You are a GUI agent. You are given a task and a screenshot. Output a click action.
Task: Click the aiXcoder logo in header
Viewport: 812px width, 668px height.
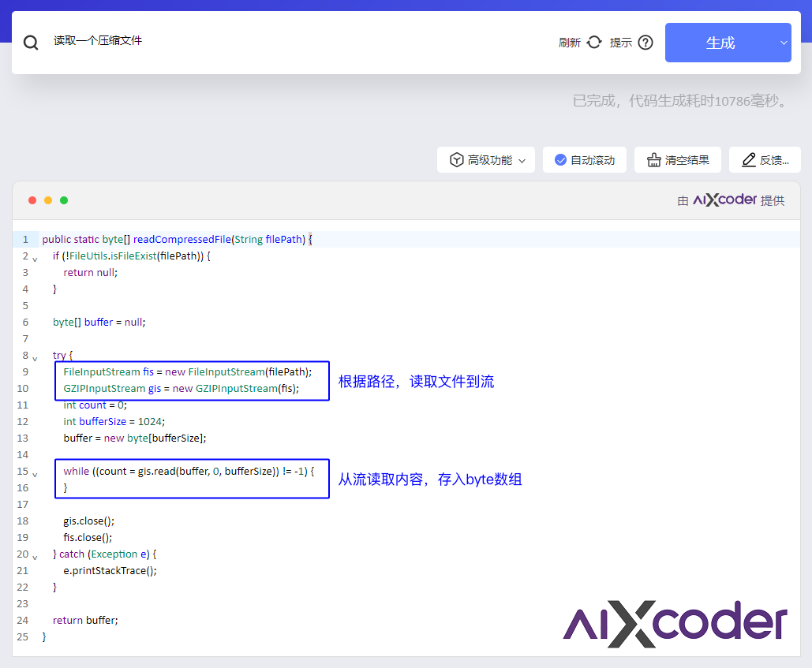(x=725, y=200)
